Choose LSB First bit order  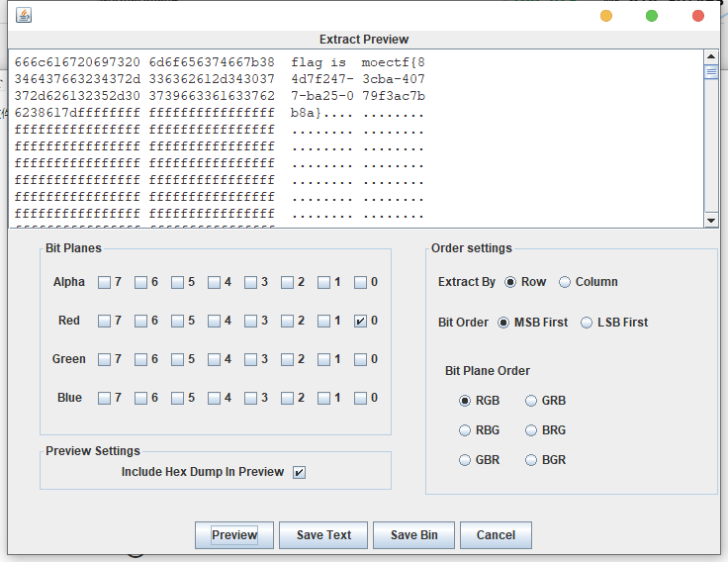[x=587, y=323]
